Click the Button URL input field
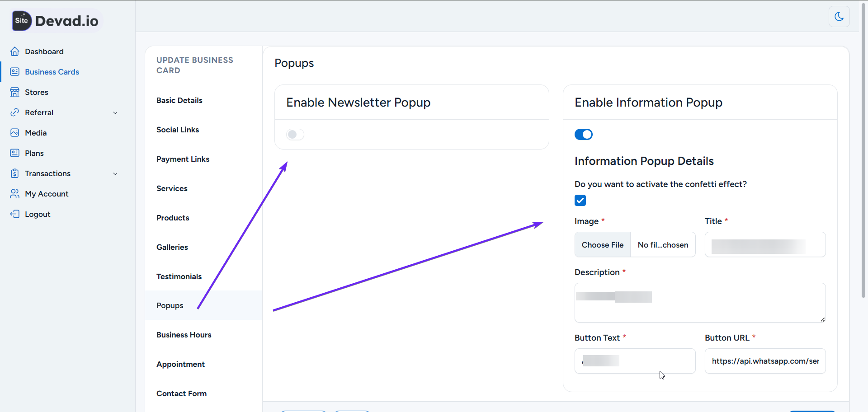Image resolution: width=868 pixels, height=412 pixels. tap(765, 361)
